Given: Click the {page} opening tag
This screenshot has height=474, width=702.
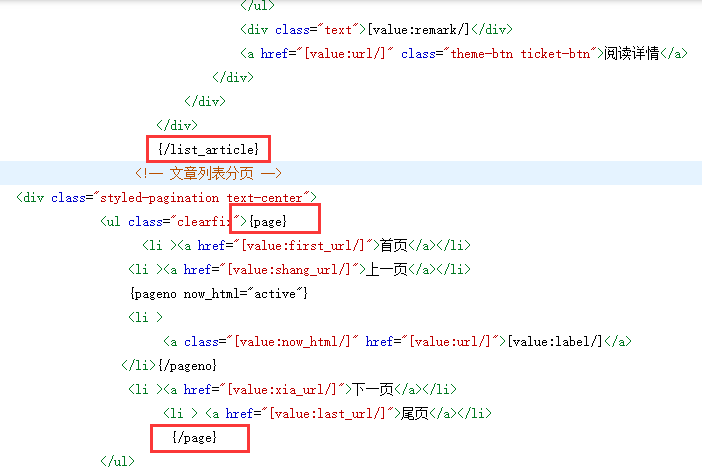Looking at the screenshot, I should [268, 221].
